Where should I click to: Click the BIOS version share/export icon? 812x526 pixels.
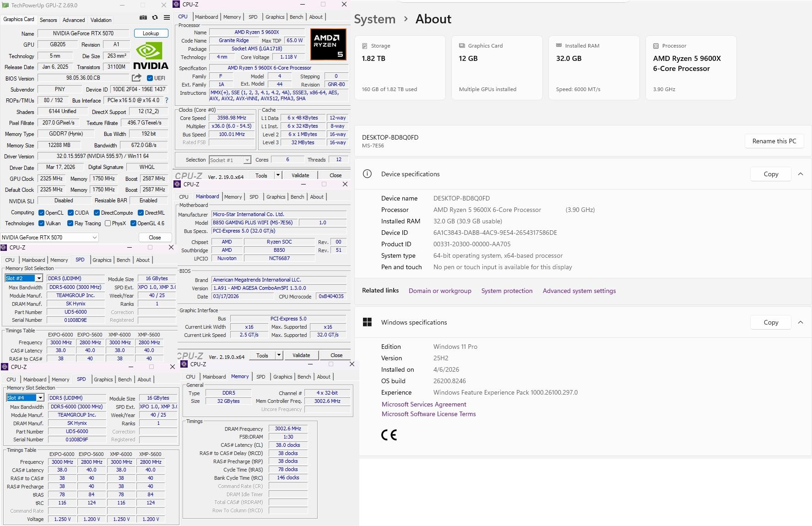136,78
